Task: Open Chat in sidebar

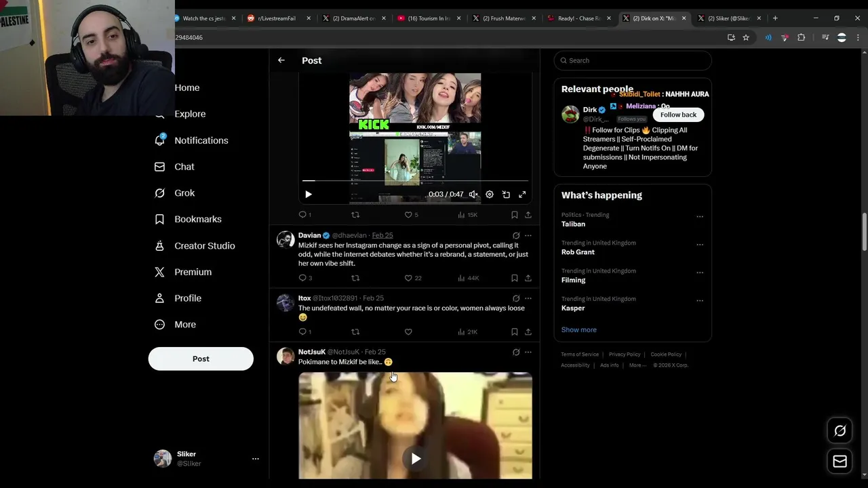Action: click(x=174, y=167)
